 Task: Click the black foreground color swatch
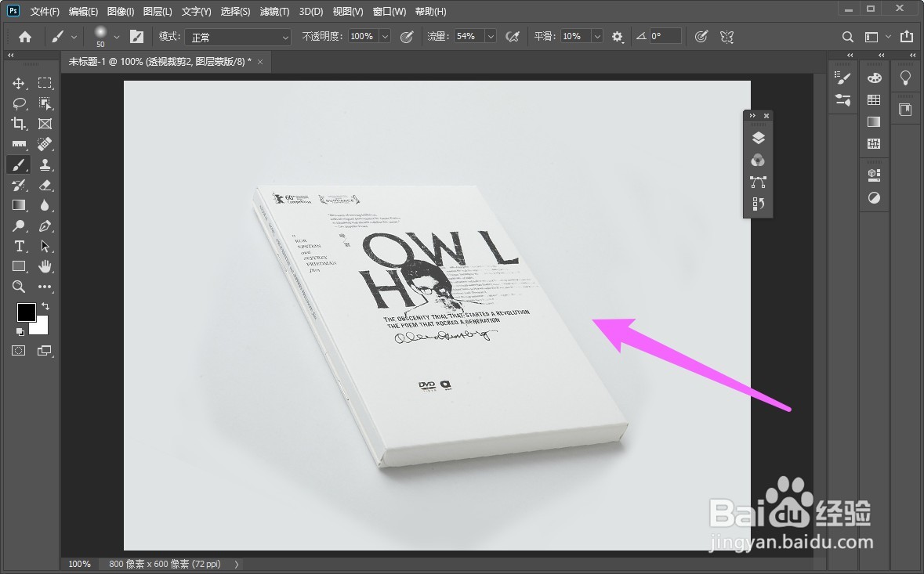[26, 312]
